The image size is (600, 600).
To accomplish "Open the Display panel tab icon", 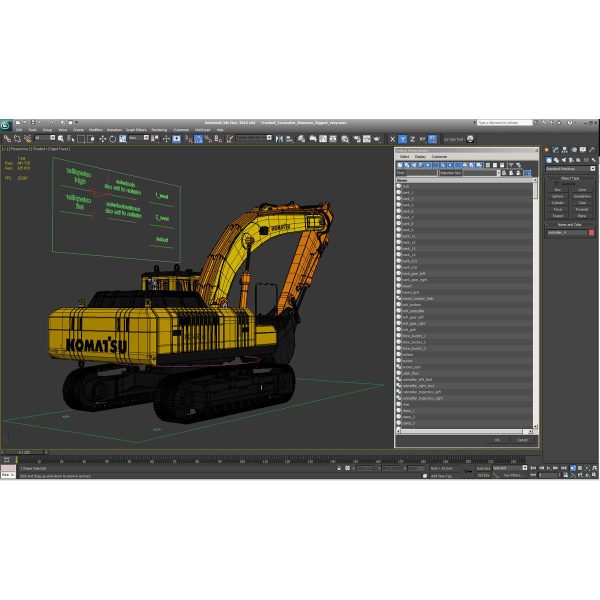I will click(583, 150).
